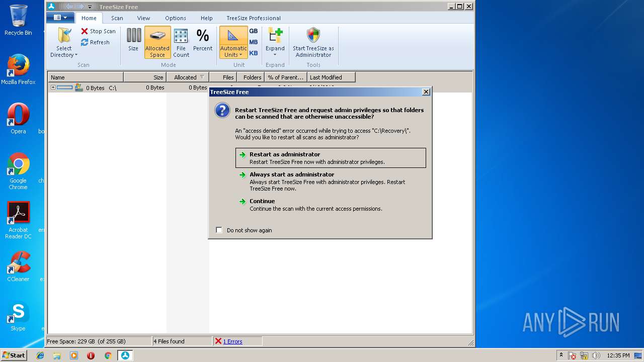This screenshot has height=362, width=644.
Task: Select Allocated Space mode
Action: coord(157,42)
